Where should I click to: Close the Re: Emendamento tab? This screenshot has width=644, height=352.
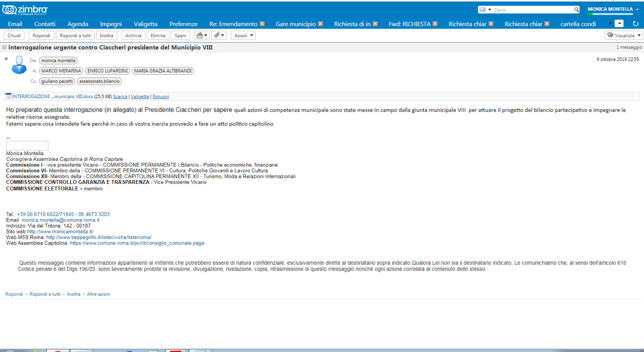point(262,24)
